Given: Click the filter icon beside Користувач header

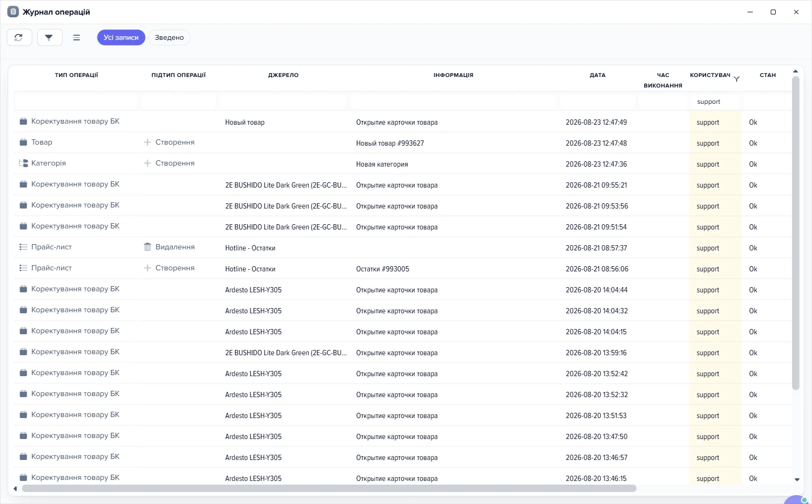Looking at the screenshot, I should [x=737, y=79].
